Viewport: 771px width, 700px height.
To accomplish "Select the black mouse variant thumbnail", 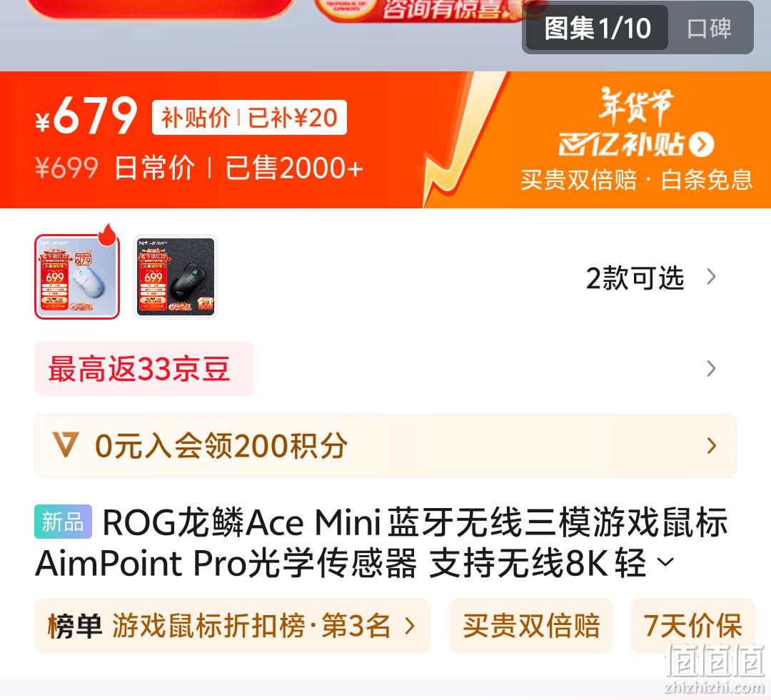I will tap(176, 277).
